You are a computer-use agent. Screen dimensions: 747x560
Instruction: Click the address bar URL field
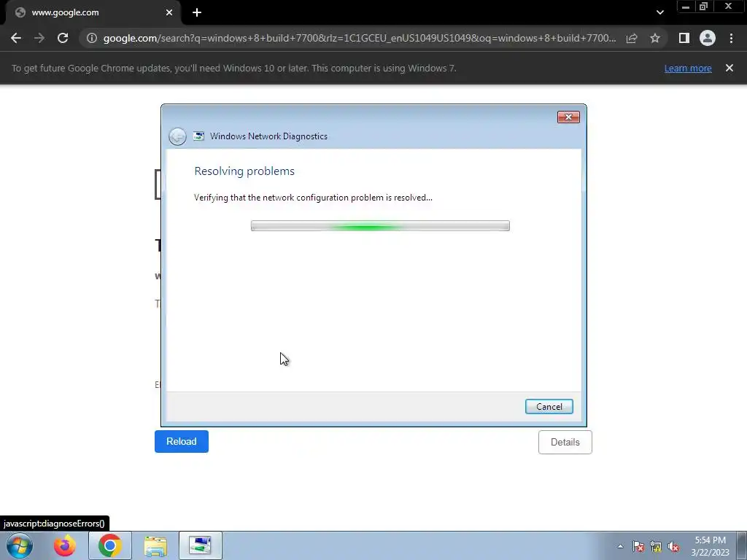[359, 38]
